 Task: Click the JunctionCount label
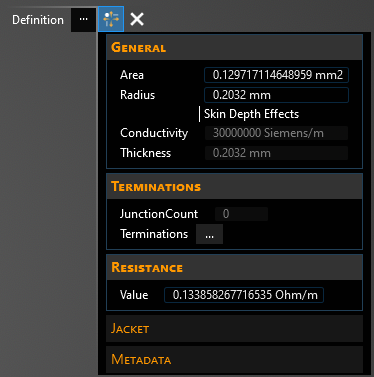point(159,214)
